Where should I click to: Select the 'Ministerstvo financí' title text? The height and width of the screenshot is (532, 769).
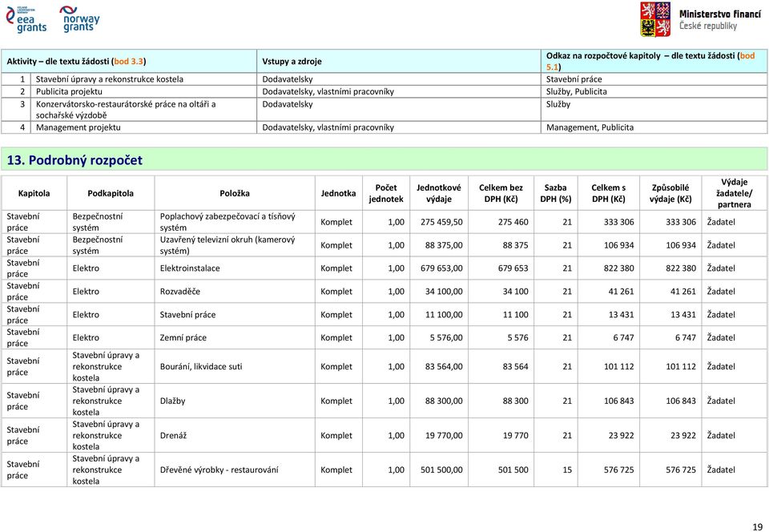click(x=720, y=14)
